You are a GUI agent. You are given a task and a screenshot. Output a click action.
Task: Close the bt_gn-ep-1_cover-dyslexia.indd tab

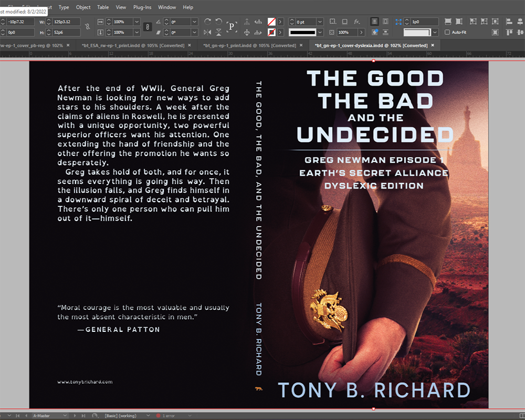pos(433,45)
